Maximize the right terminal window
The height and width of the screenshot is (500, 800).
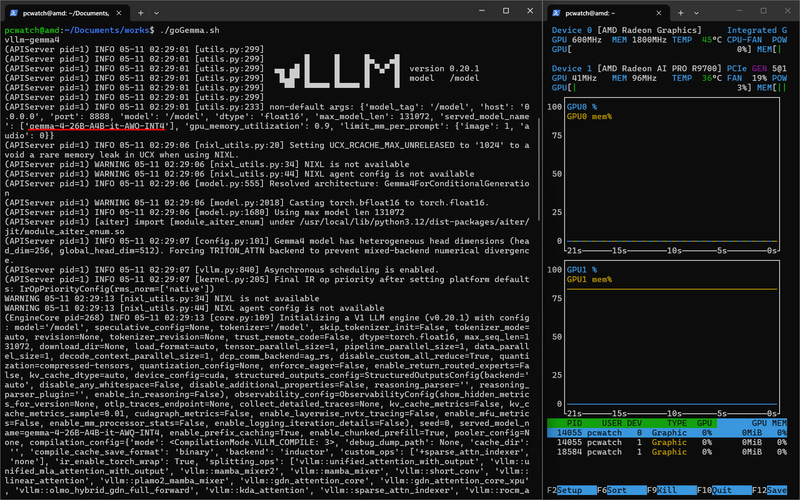click(763, 11)
